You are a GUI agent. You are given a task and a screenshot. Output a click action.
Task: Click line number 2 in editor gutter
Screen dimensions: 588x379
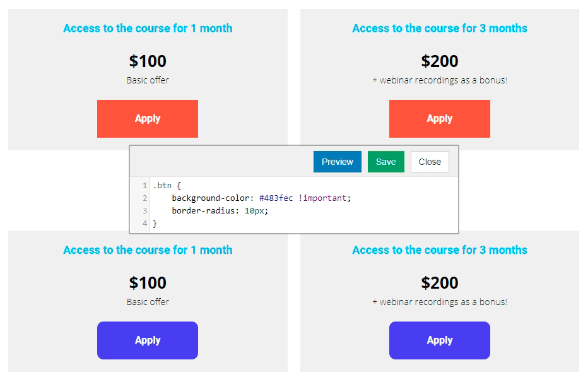point(144,198)
